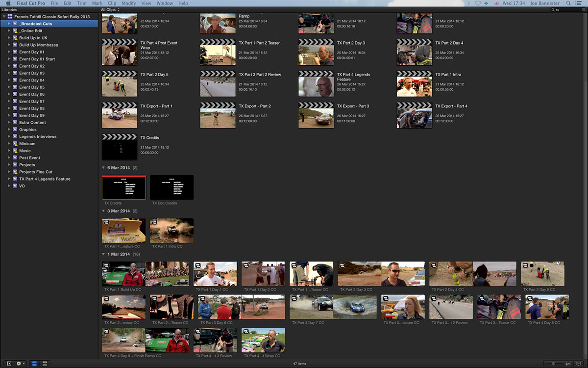Click the Build Up in UK event icon
Viewport: 588px width, 368px height.
coord(15,38)
